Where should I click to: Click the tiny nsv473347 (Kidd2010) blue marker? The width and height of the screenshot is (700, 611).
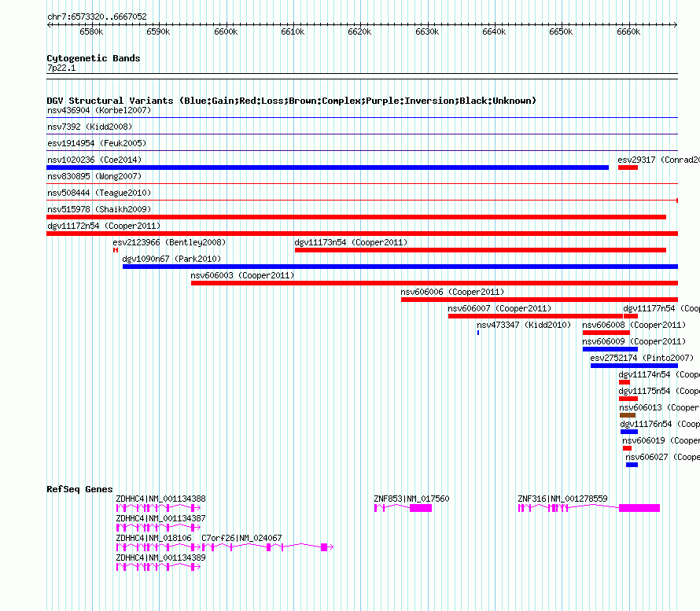pos(478,333)
